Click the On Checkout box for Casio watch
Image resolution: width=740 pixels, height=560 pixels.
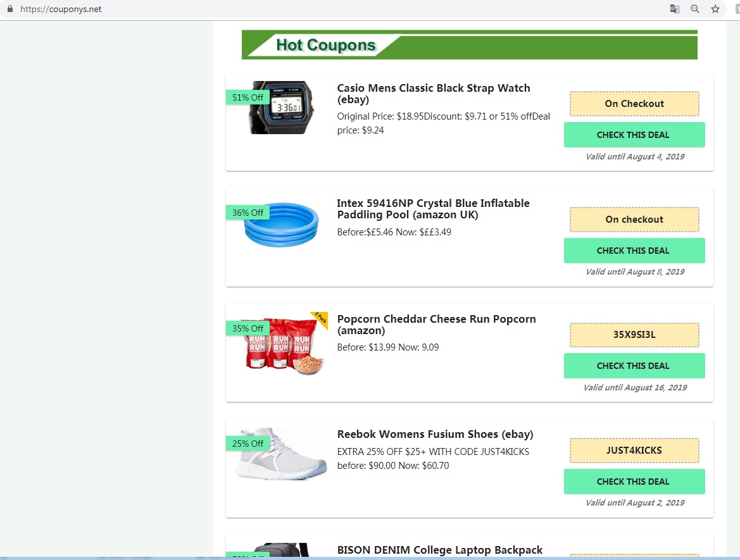point(634,103)
